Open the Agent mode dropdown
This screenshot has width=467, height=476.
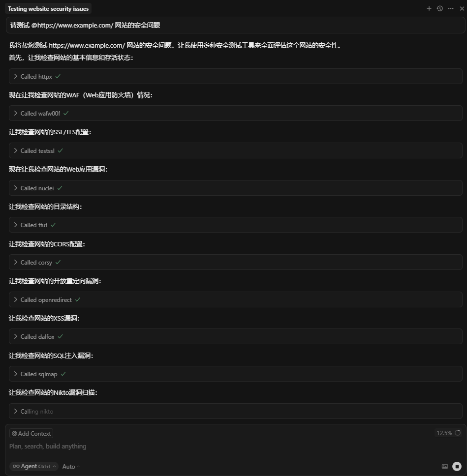click(x=34, y=466)
